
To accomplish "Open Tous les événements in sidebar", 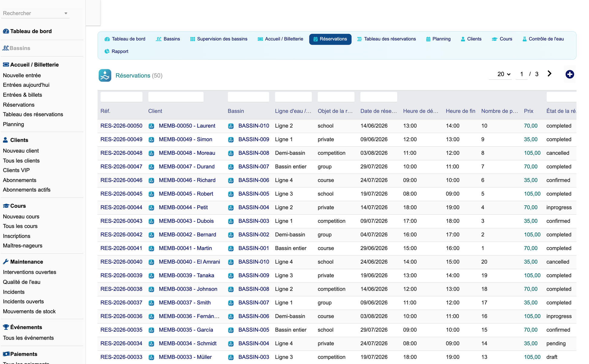I will (28, 338).
